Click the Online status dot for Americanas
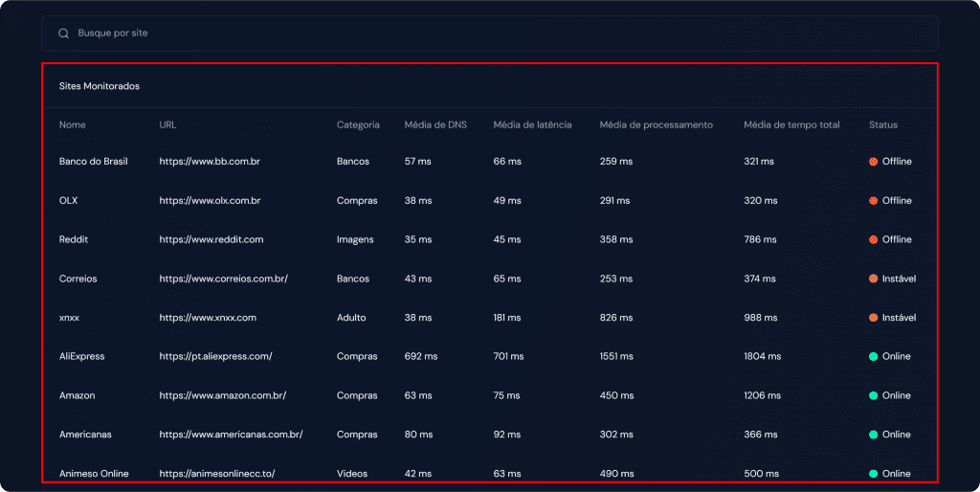Image resolution: width=980 pixels, height=492 pixels. coord(873,435)
